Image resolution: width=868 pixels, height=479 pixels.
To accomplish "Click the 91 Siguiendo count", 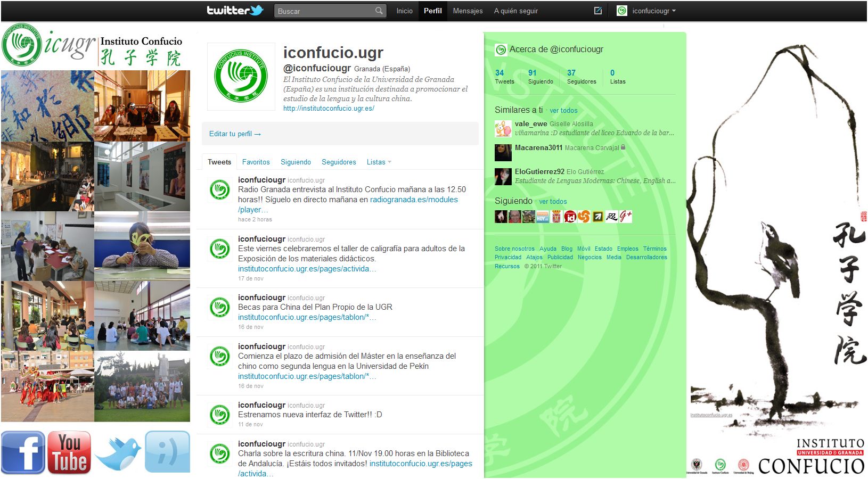I will (x=541, y=77).
